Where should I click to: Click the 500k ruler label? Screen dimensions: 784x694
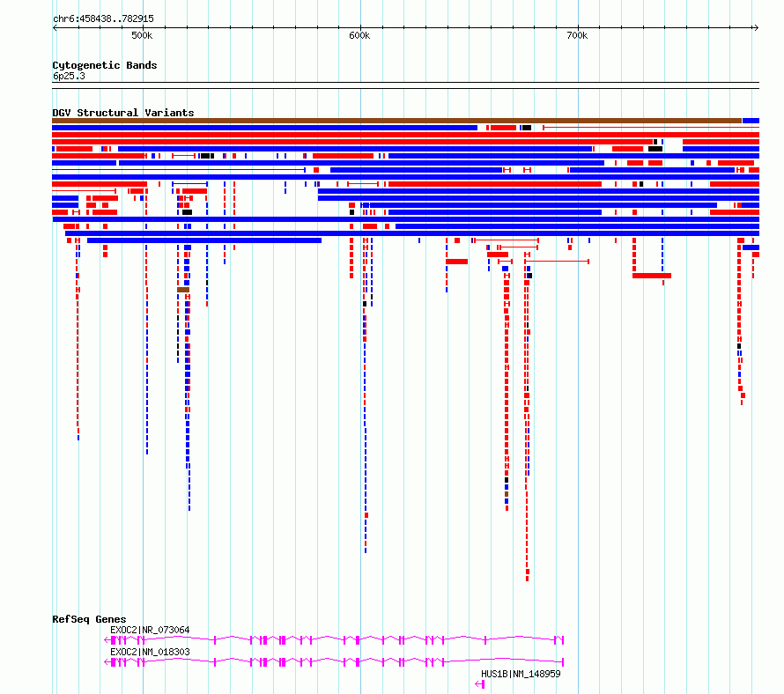point(142,35)
